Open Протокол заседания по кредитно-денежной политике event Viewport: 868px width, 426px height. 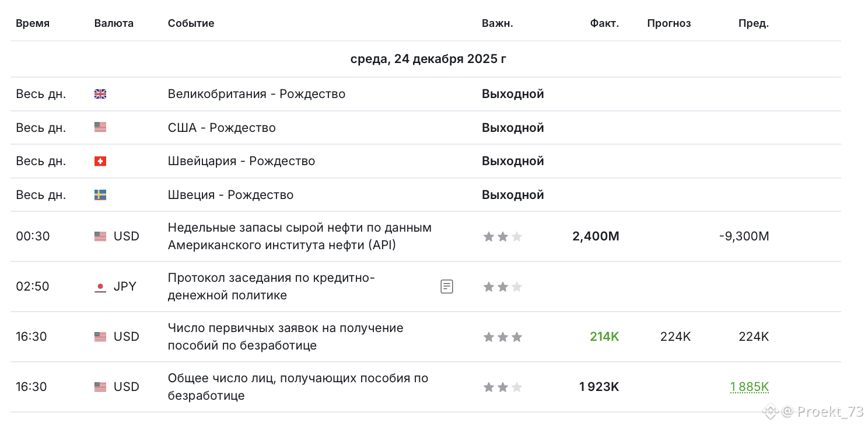(x=271, y=287)
